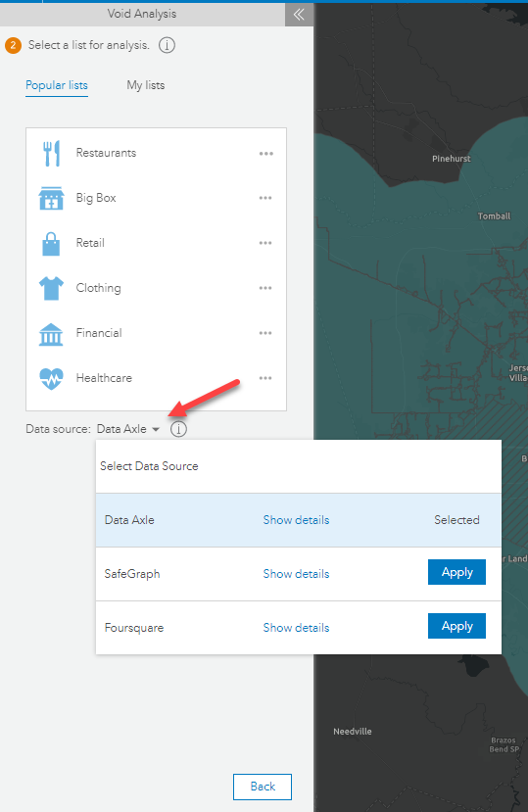528x812 pixels.
Task: Open info next to 'Select a list for analysis'
Action: [167, 46]
